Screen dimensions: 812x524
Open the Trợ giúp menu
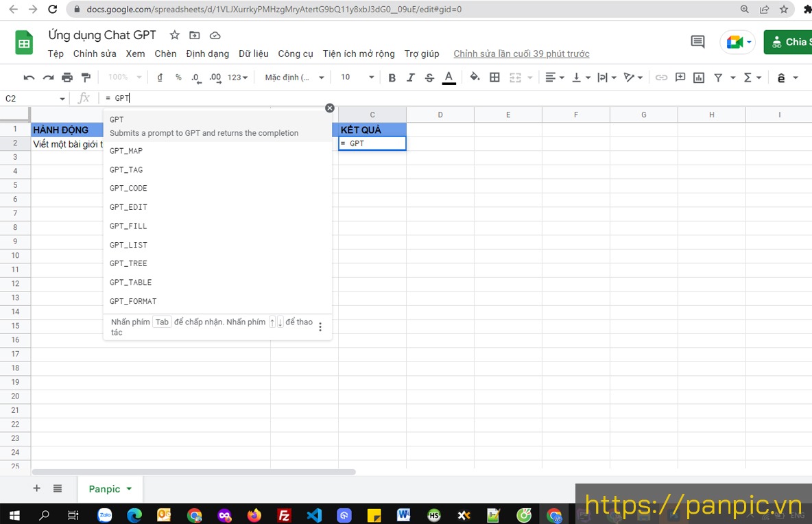pyautogui.click(x=422, y=54)
